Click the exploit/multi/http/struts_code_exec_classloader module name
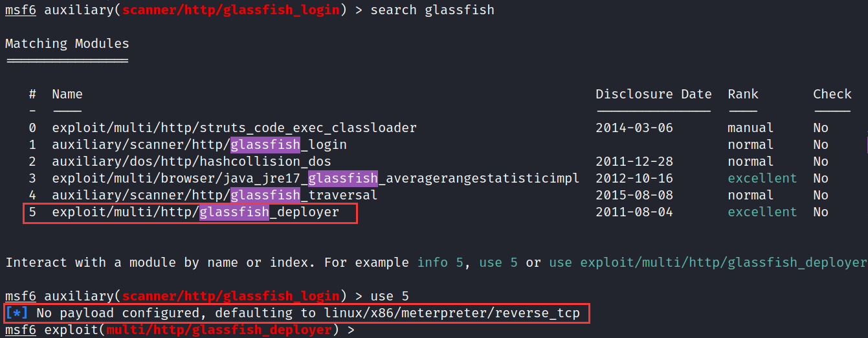The height and width of the screenshot is (338, 868). 234,128
